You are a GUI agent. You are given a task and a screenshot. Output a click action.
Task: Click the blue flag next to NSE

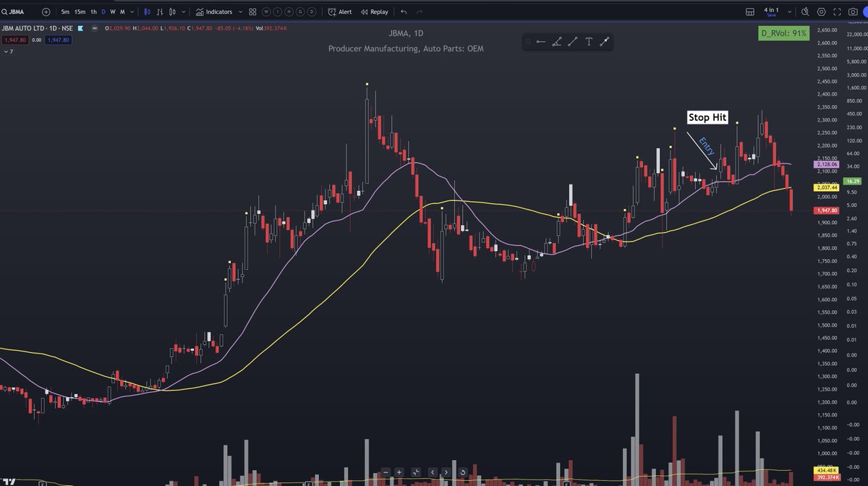tap(81, 28)
